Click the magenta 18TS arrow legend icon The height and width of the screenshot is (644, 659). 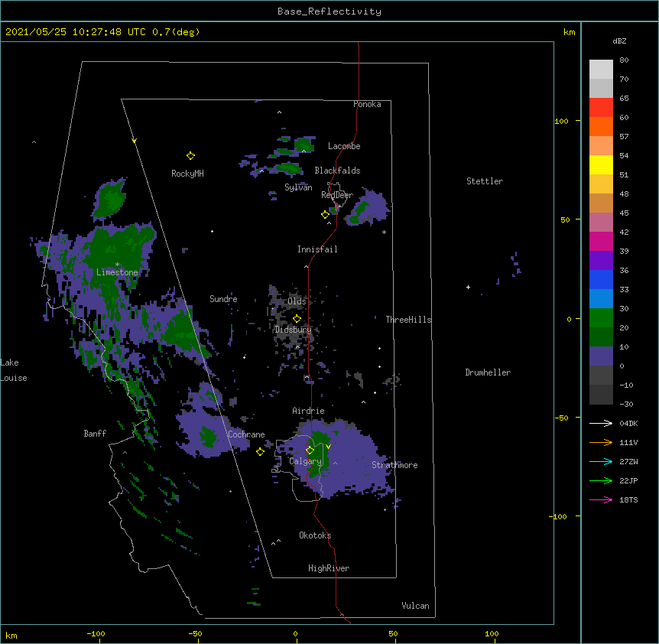601,499
